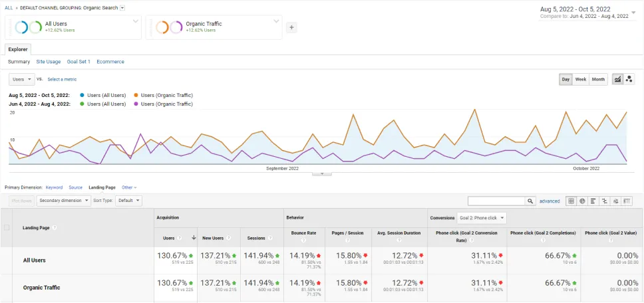Open the Goal 2: Phone click conversions dropdown
The image size is (644, 303).
click(x=482, y=218)
